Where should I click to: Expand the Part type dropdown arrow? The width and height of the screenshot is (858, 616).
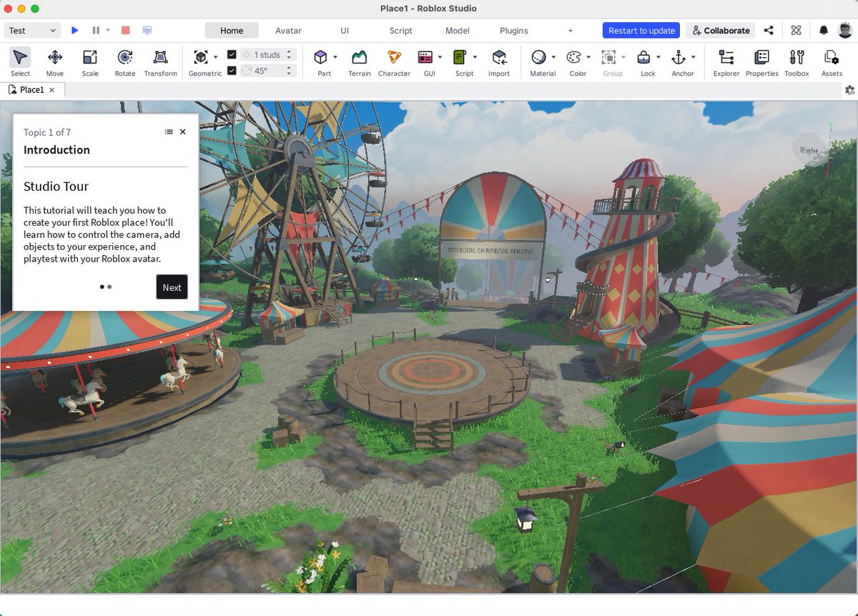coord(335,57)
